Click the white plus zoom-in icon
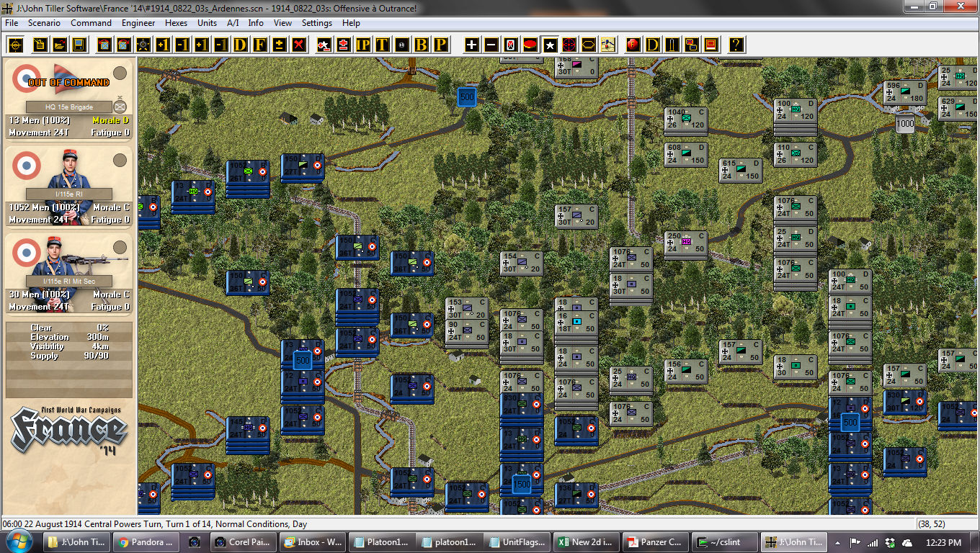The height and width of the screenshot is (553, 980). [472, 45]
